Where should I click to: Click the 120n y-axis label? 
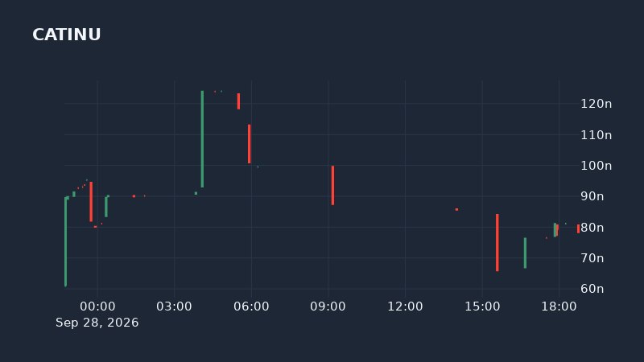(596, 104)
